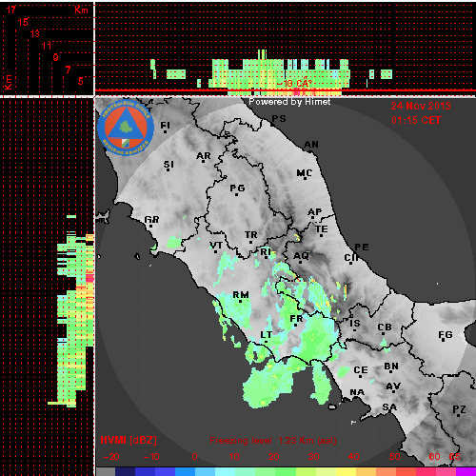Click the 'HVMI [dBZ]' legend title
This screenshot has width=476, height=476.
[x=129, y=440]
